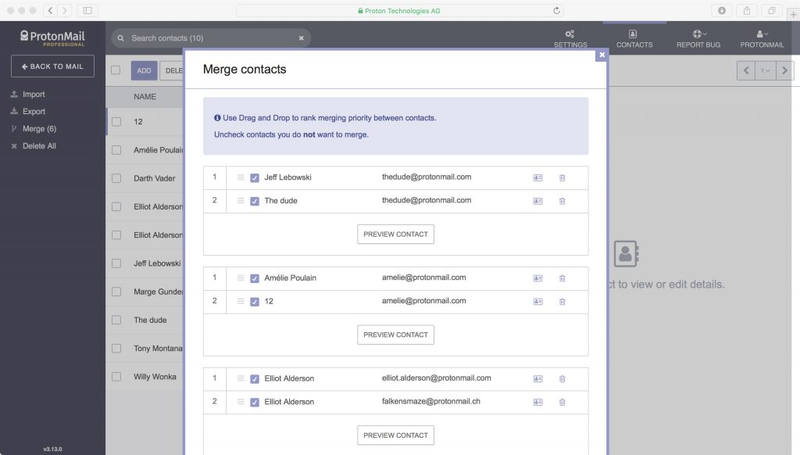Image resolution: width=800 pixels, height=455 pixels.
Task: Grab drag handle of Jeff Lebowski row
Action: (x=240, y=177)
